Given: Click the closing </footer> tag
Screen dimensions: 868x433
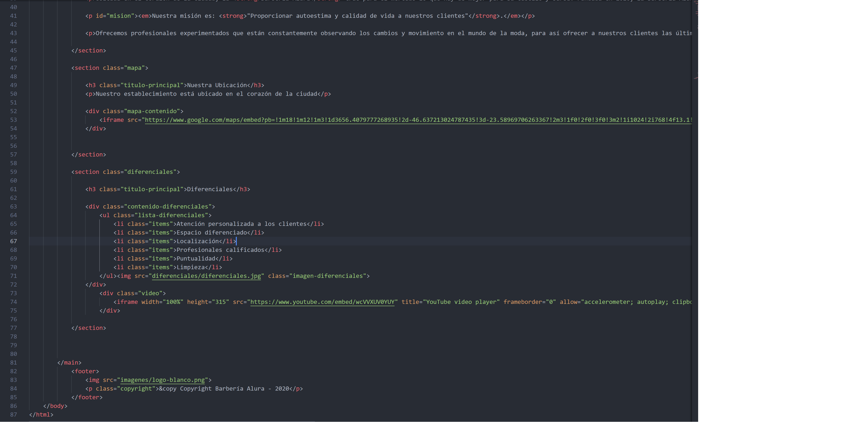Looking at the screenshot, I should click(87, 397).
